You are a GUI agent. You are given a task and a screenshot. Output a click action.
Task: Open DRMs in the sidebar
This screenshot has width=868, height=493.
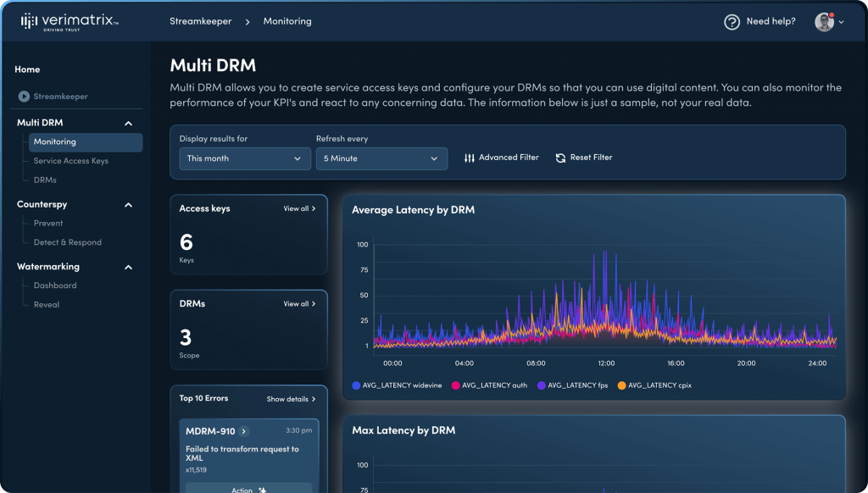pyautogui.click(x=45, y=180)
